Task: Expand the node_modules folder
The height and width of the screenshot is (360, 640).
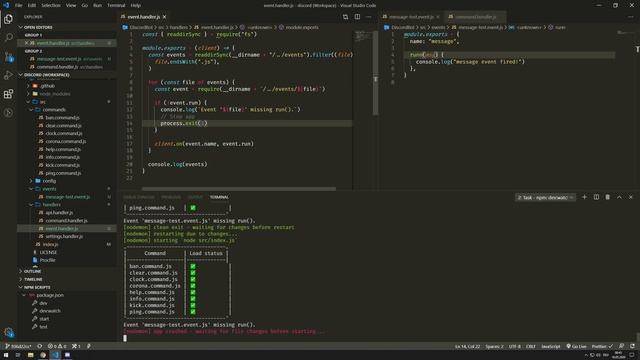Action: point(55,94)
